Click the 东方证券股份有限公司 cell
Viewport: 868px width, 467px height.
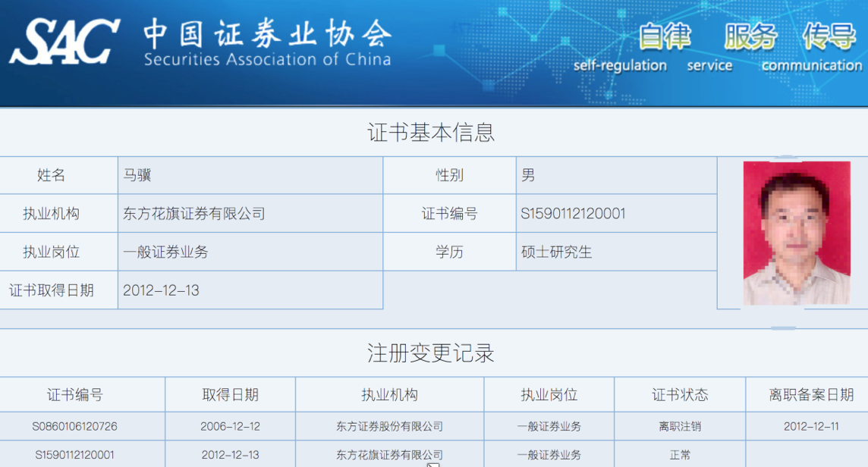tap(390, 427)
